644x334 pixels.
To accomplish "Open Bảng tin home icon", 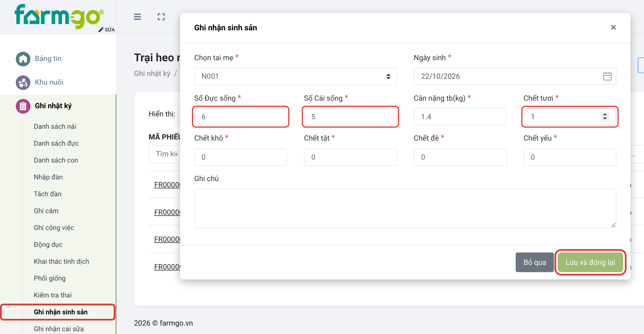I will pyautogui.click(x=23, y=59).
